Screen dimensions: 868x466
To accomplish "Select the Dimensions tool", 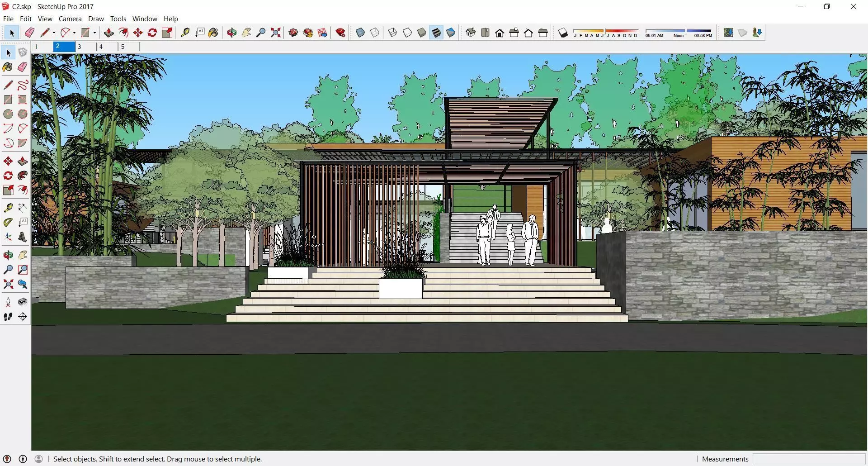I will (x=23, y=208).
